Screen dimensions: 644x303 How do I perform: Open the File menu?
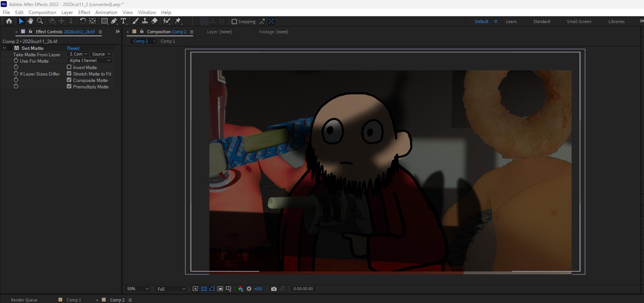click(x=6, y=12)
